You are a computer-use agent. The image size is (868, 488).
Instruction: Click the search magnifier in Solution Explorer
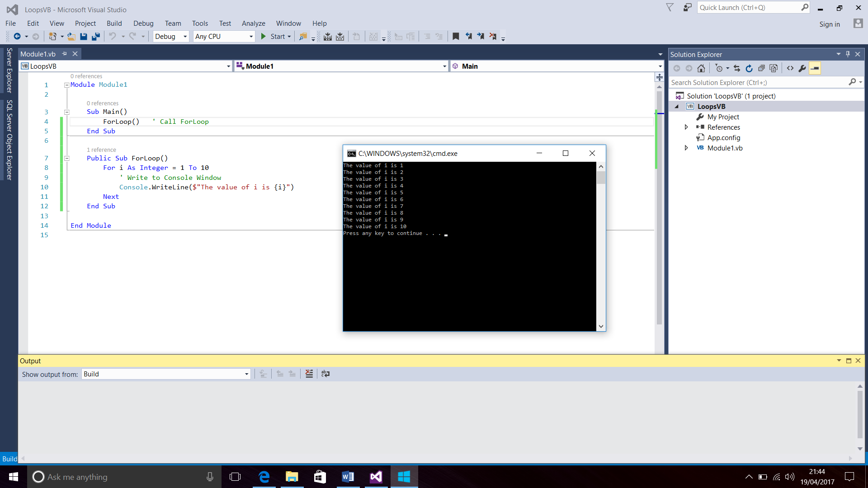pos(852,82)
